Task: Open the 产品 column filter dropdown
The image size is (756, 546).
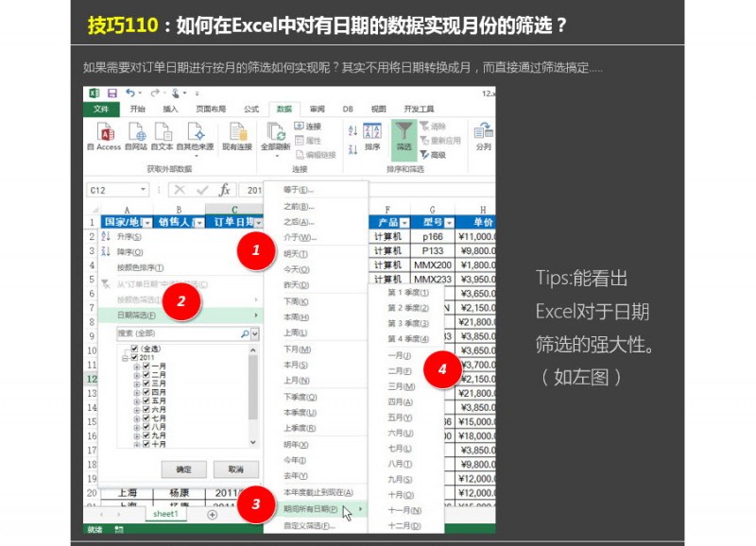Action: point(404,223)
